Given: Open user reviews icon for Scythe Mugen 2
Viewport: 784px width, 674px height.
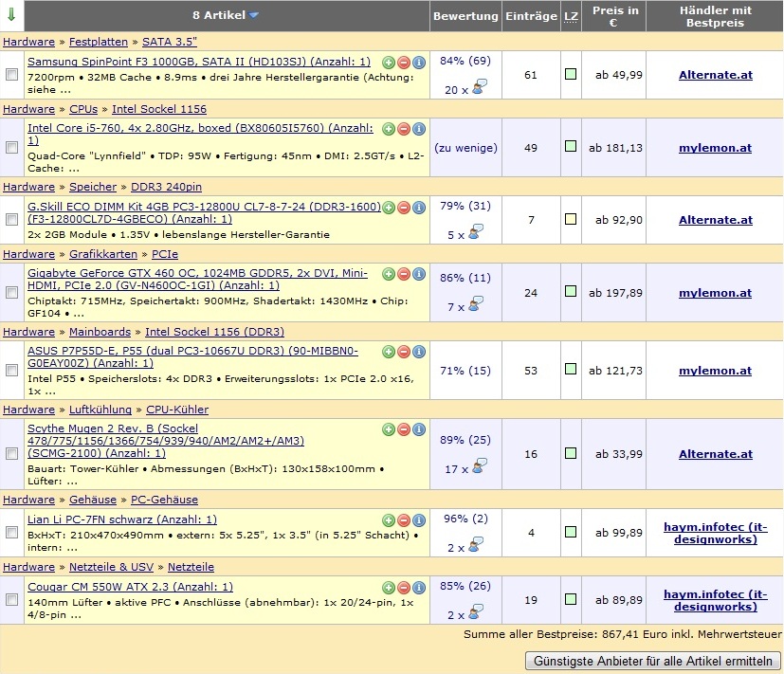Looking at the screenshot, I should pyautogui.click(x=480, y=466).
